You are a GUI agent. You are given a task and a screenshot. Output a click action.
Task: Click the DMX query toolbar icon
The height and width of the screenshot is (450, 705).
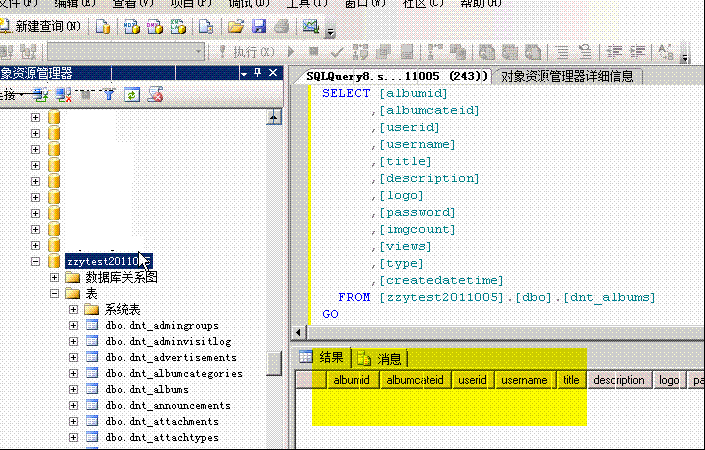pos(155,27)
